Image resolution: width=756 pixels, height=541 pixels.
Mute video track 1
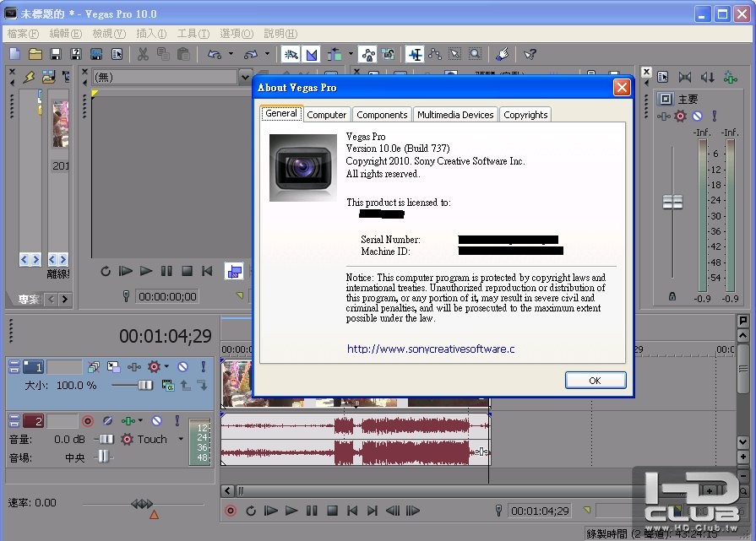pos(182,367)
